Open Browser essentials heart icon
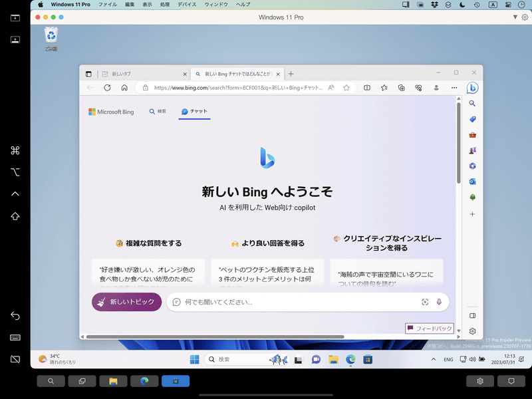Screen dimensions: 532x399 418,88
